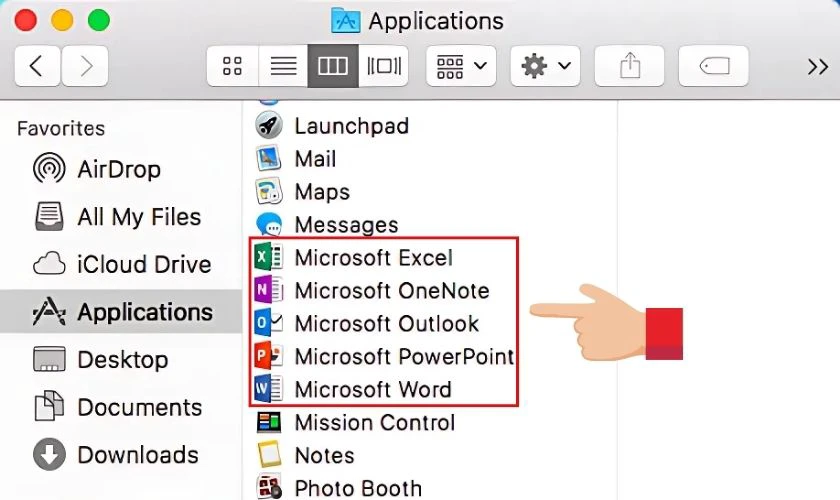Viewport: 840px width, 500px height.
Task: Switch to icon view mode
Action: tap(232, 67)
